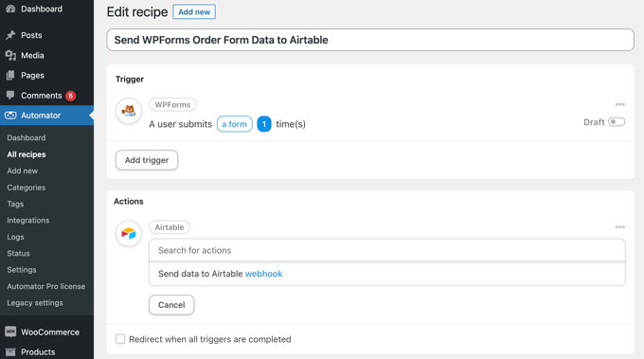644x359 pixels.
Task: Open Logs submenu item
Action: [15, 237]
